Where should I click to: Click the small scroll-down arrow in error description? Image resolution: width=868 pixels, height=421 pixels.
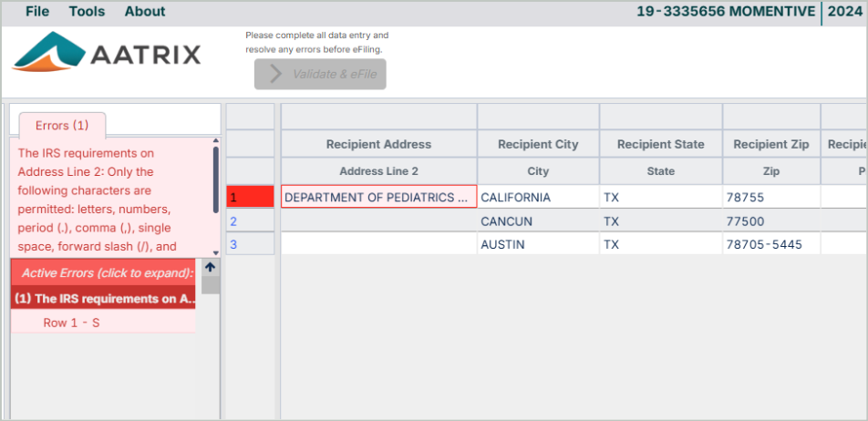pos(216,252)
